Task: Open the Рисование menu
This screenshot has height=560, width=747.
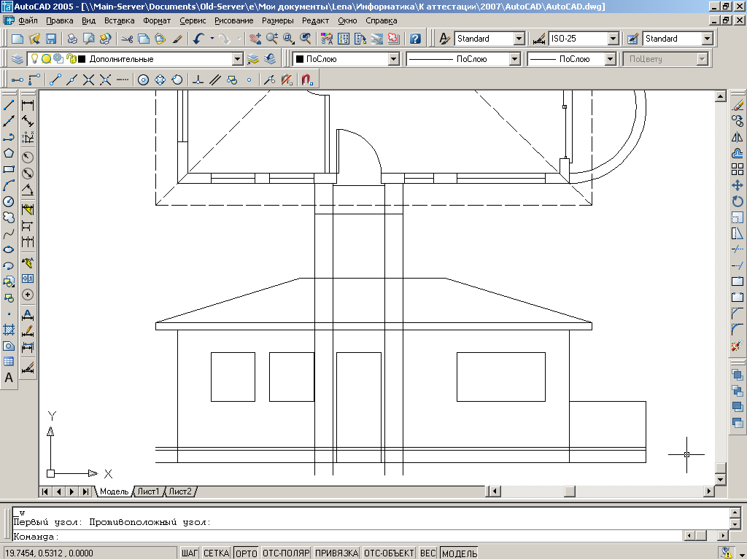Action: click(x=234, y=21)
